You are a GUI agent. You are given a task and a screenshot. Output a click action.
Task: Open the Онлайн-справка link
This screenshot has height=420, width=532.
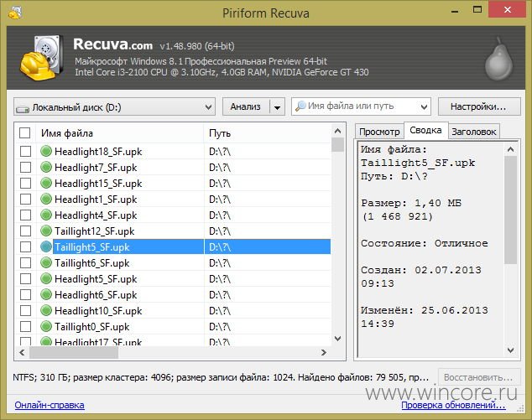point(50,405)
